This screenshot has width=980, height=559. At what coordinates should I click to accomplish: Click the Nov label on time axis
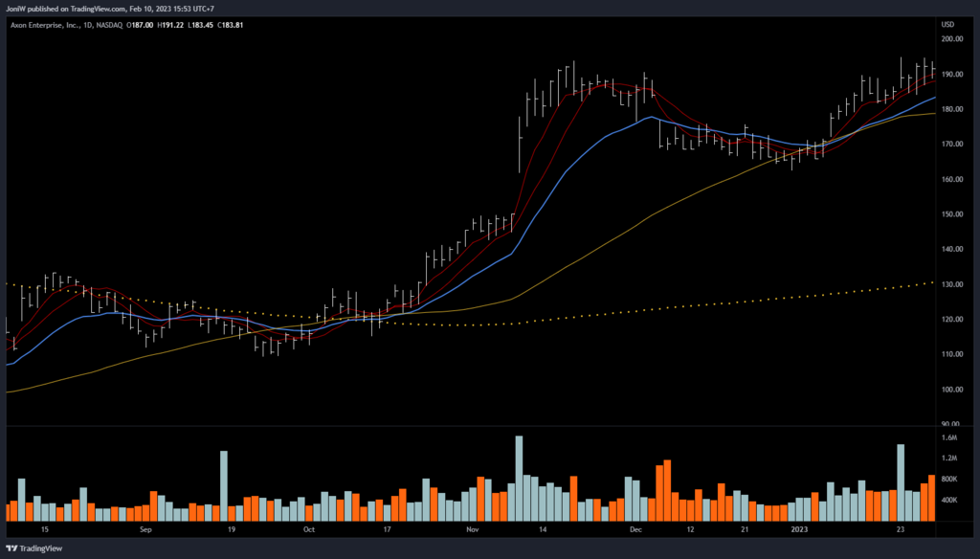[472, 528]
